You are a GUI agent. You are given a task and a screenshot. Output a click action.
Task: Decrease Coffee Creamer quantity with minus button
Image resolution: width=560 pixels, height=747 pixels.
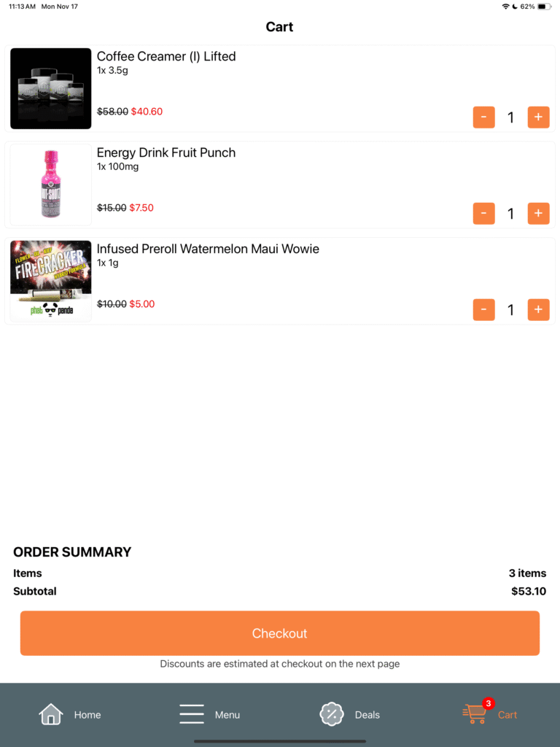click(x=483, y=117)
